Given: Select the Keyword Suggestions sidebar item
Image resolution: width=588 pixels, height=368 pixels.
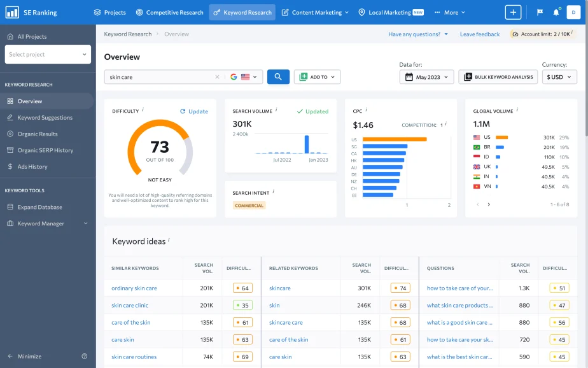Looking at the screenshot, I should tap(45, 117).
